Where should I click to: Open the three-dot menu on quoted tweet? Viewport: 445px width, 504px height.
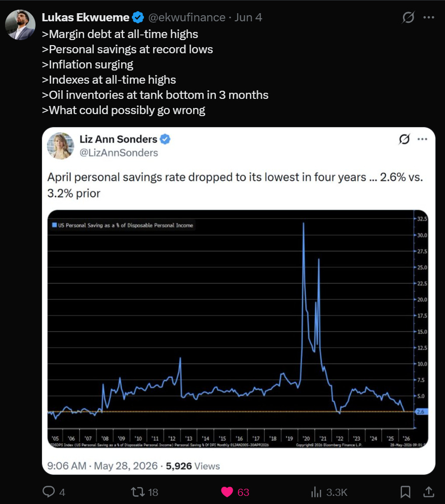click(x=422, y=139)
